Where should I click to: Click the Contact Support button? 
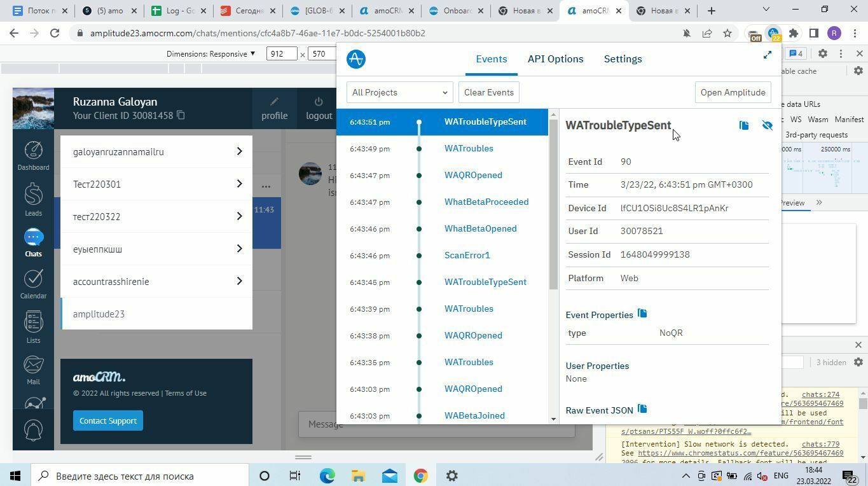[107, 420]
